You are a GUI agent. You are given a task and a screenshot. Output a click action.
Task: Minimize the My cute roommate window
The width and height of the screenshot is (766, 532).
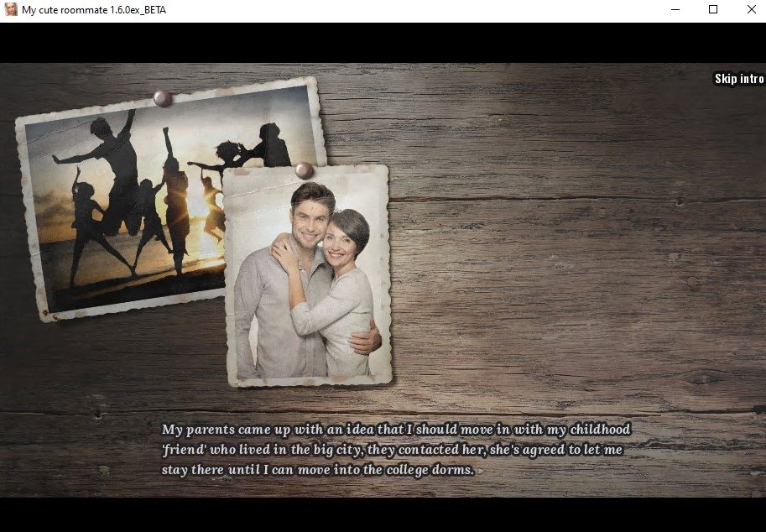(675, 9)
